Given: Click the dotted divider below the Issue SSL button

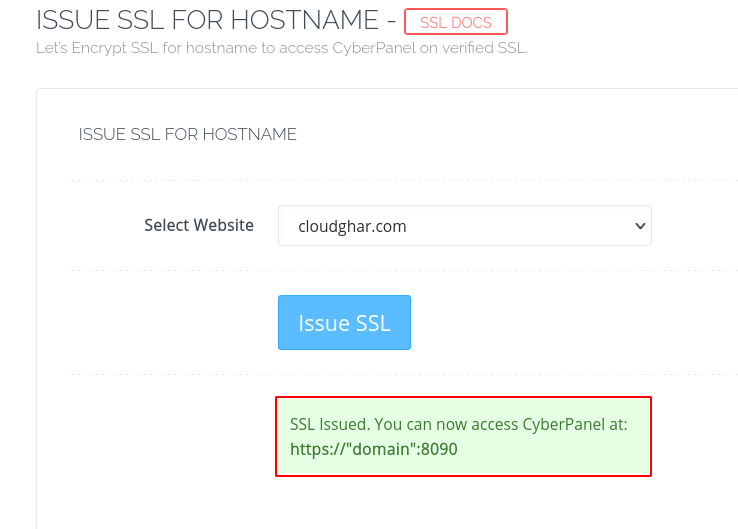Looking at the screenshot, I should [x=402, y=375].
